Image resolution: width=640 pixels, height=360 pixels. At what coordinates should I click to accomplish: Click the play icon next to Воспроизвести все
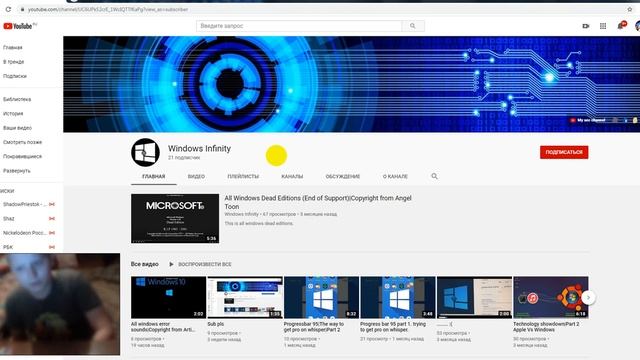(171, 264)
